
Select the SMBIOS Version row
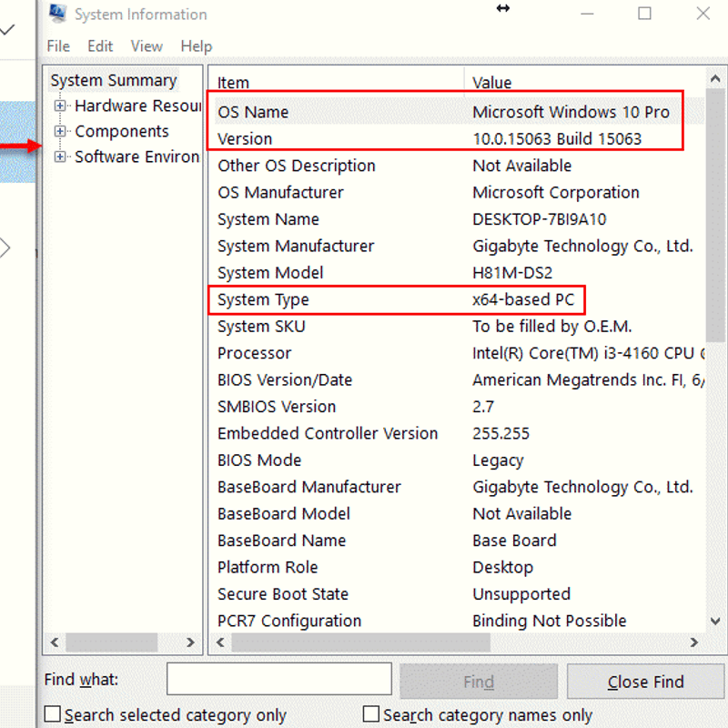460,407
